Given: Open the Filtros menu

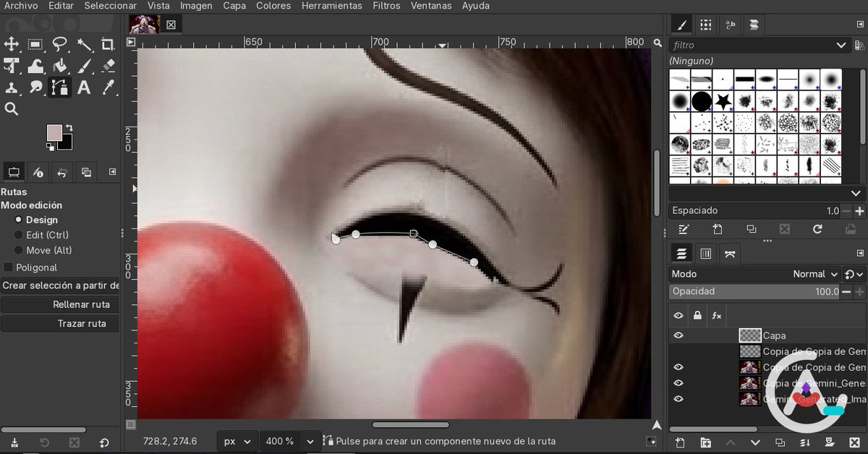Looking at the screenshot, I should pyautogui.click(x=386, y=6).
